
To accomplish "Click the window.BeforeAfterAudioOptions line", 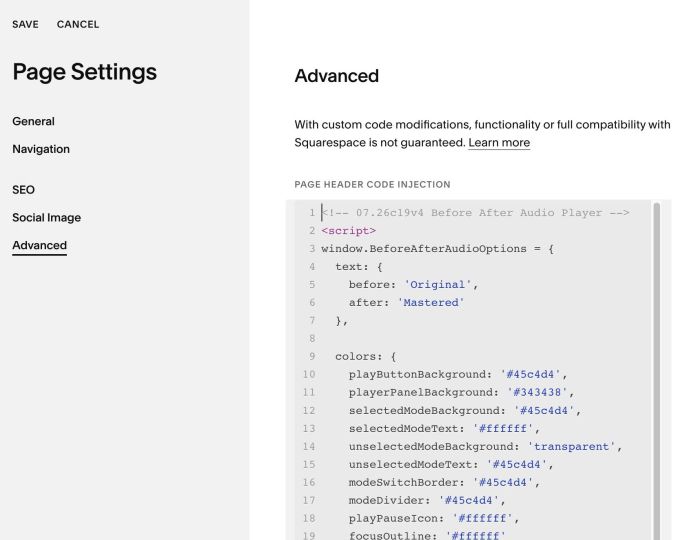I will 438,249.
